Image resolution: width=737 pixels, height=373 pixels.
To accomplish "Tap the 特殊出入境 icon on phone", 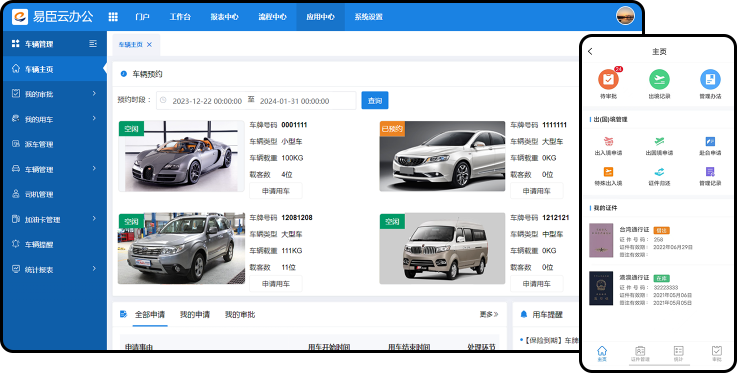I will pos(608,171).
